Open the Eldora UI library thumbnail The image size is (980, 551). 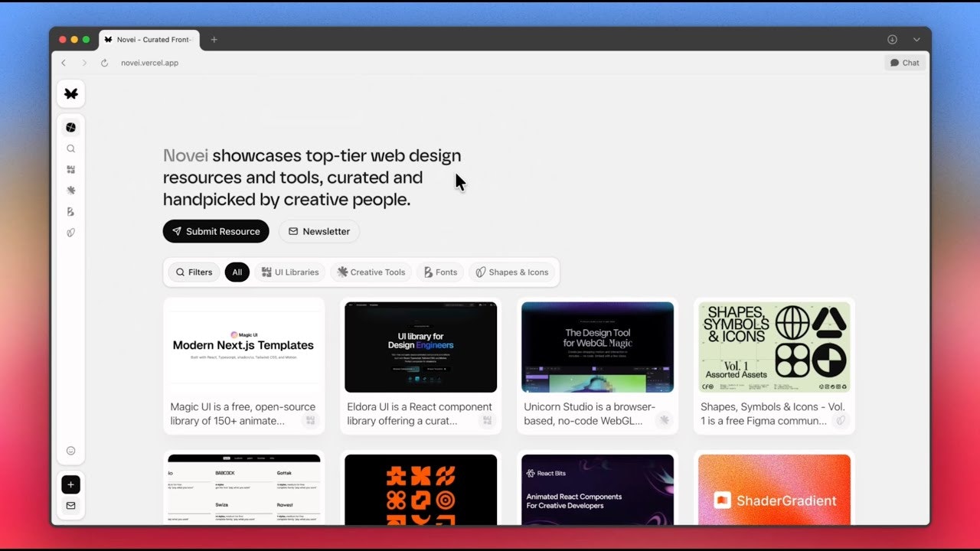point(421,347)
